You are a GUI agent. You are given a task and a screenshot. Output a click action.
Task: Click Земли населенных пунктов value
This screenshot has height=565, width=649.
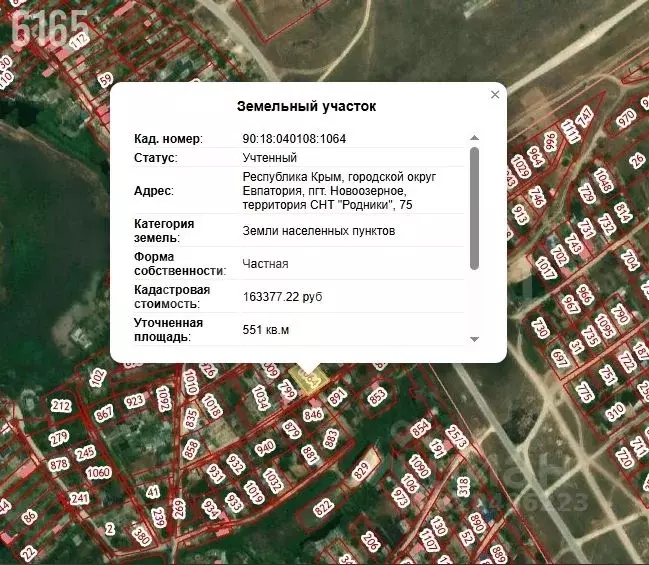click(x=319, y=231)
